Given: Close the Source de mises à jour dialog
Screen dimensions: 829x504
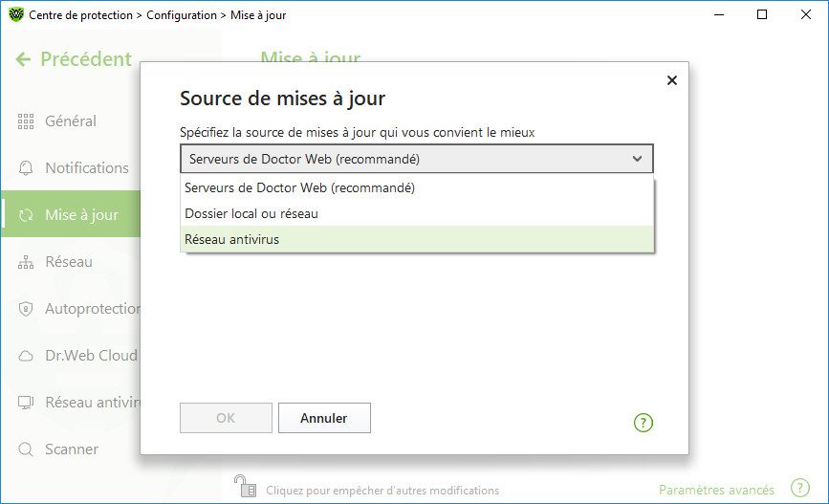Looking at the screenshot, I should tap(671, 80).
